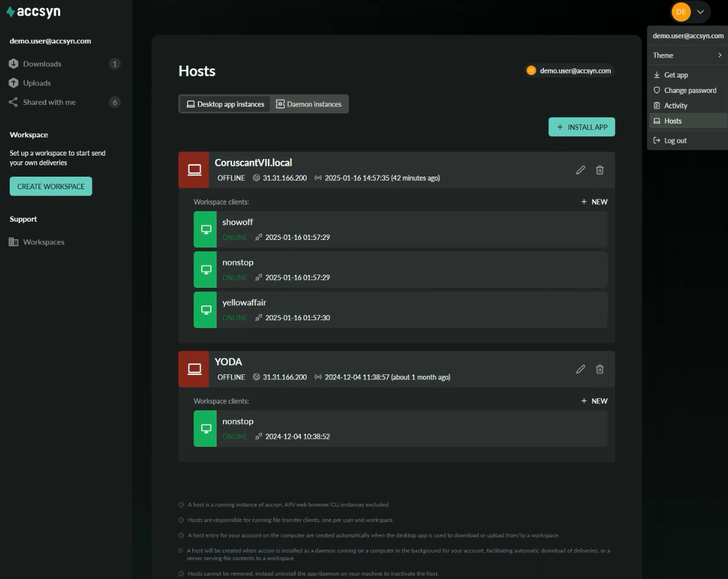Click the YODA red laptop icon
This screenshot has height=579, width=728.
pos(194,369)
